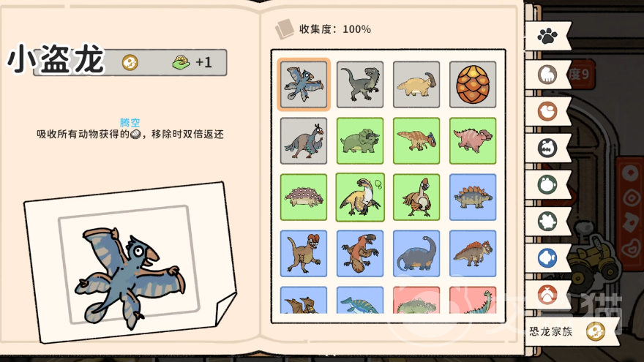This screenshot has height=362, width=644.
Task: Click the dinosaur family 恐龙家族 bookmark
Action: [x=572, y=331]
